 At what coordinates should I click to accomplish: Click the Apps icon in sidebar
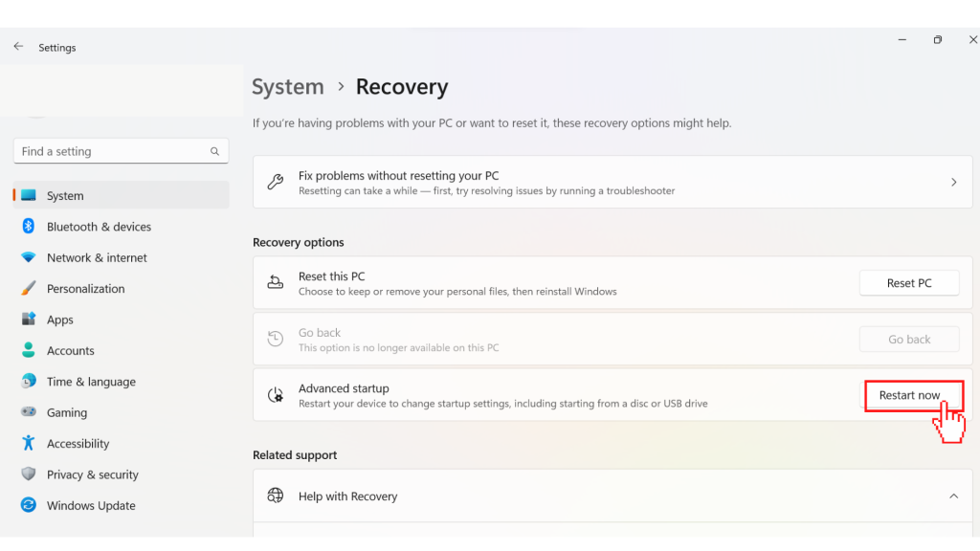(28, 319)
